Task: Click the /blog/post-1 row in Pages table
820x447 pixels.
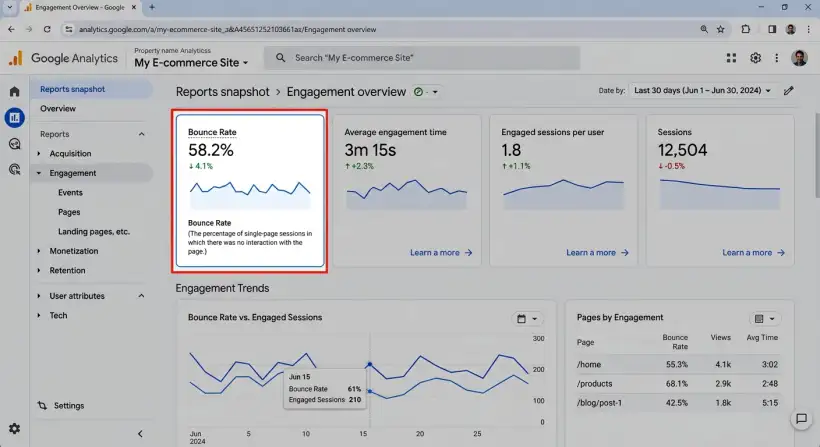Action: pos(677,403)
